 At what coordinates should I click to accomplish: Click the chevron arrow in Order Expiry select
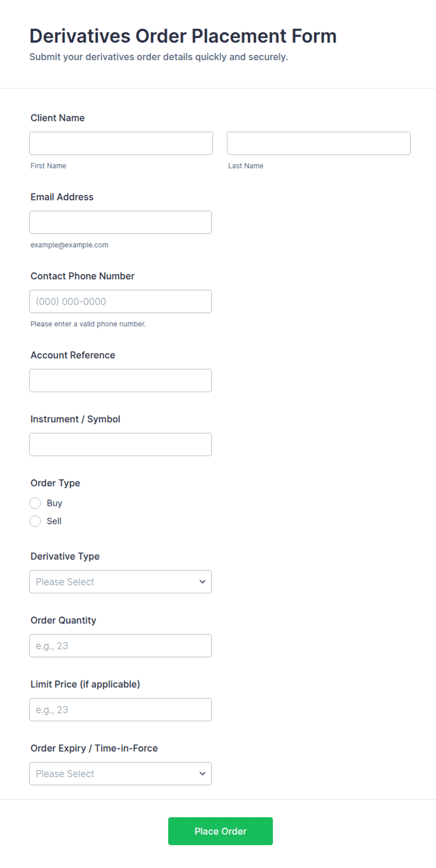tap(203, 774)
